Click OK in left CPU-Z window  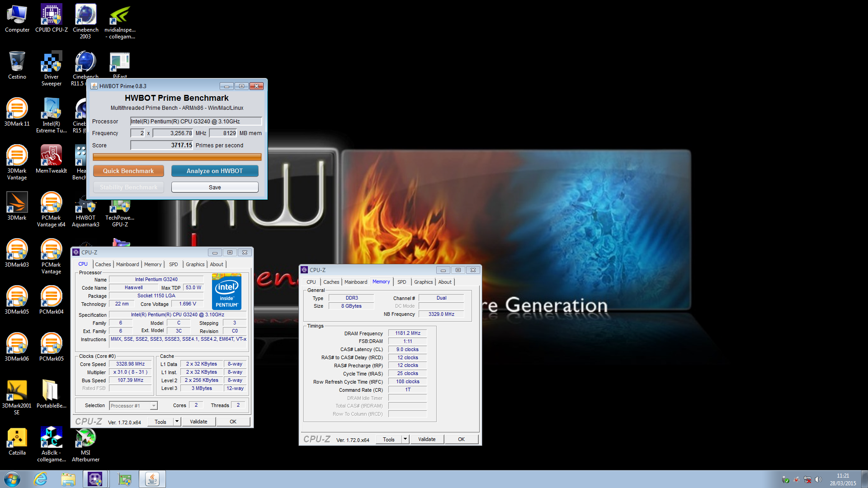point(233,422)
